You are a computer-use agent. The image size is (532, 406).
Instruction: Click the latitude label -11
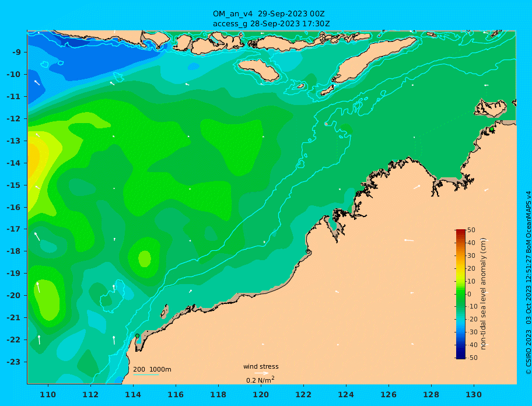click(13, 97)
